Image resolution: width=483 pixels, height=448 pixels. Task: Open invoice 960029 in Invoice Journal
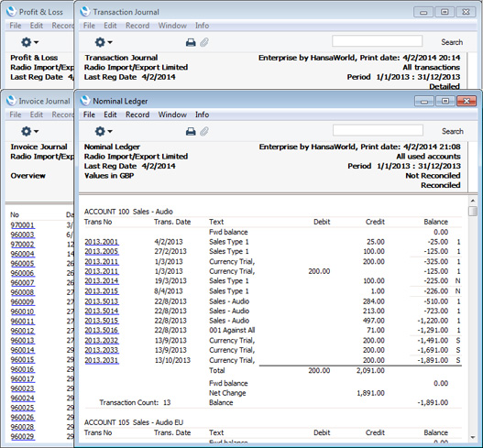pyautogui.click(x=23, y=437)
